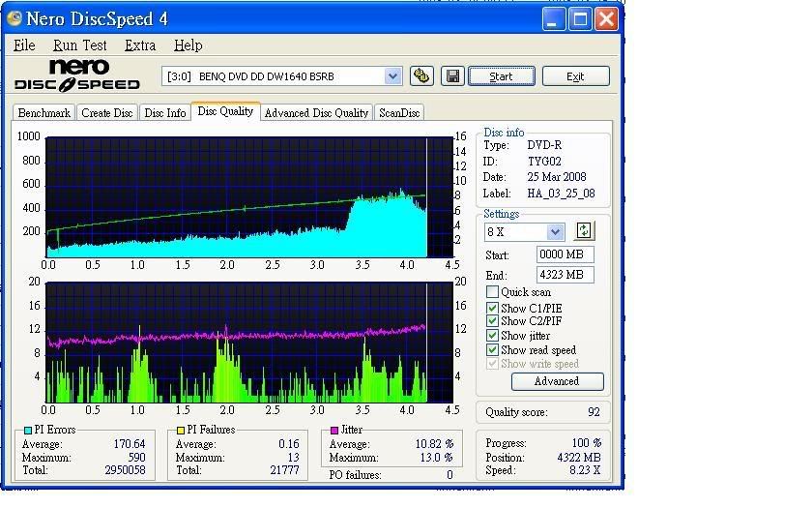Click the Speed value 8.23 X

[585, 470]
